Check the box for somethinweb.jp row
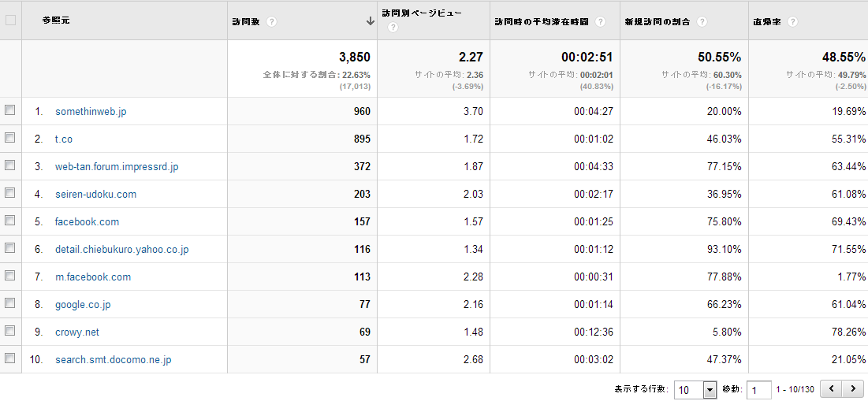The width and height of the screenshot is (868, 401). point(10,111)
